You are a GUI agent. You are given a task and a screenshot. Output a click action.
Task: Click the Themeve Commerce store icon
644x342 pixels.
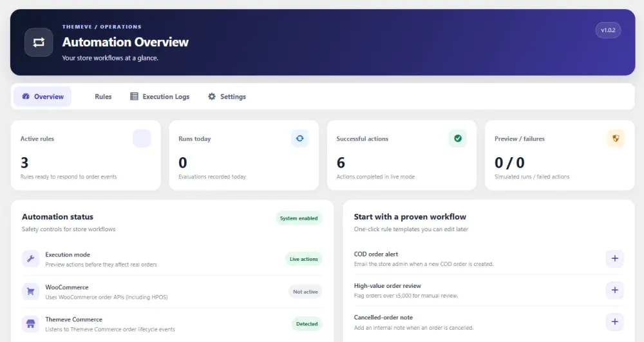tap(30, 324)
